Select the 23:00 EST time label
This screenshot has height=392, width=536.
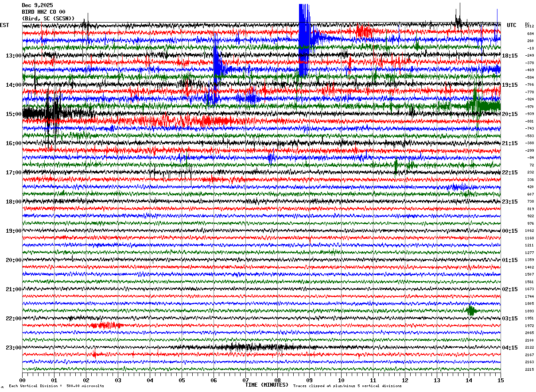tap(14, 348)
